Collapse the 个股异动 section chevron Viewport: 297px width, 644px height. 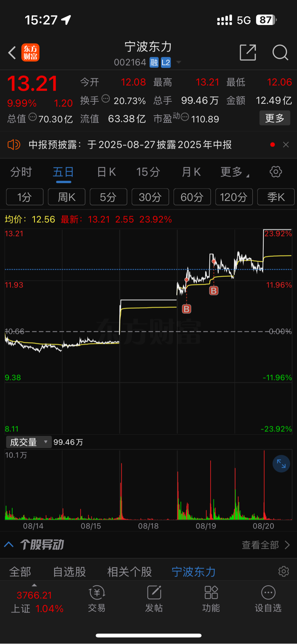point(9,545)
